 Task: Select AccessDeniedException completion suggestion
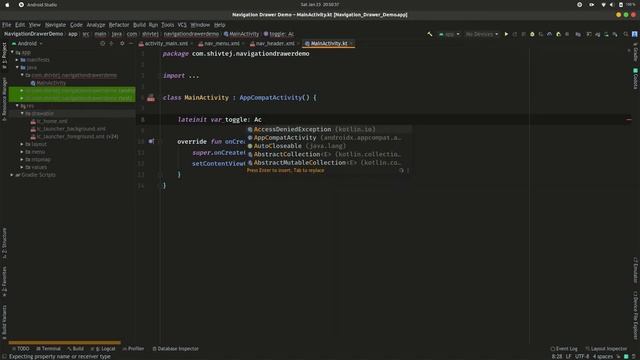(x=329, y=129)
